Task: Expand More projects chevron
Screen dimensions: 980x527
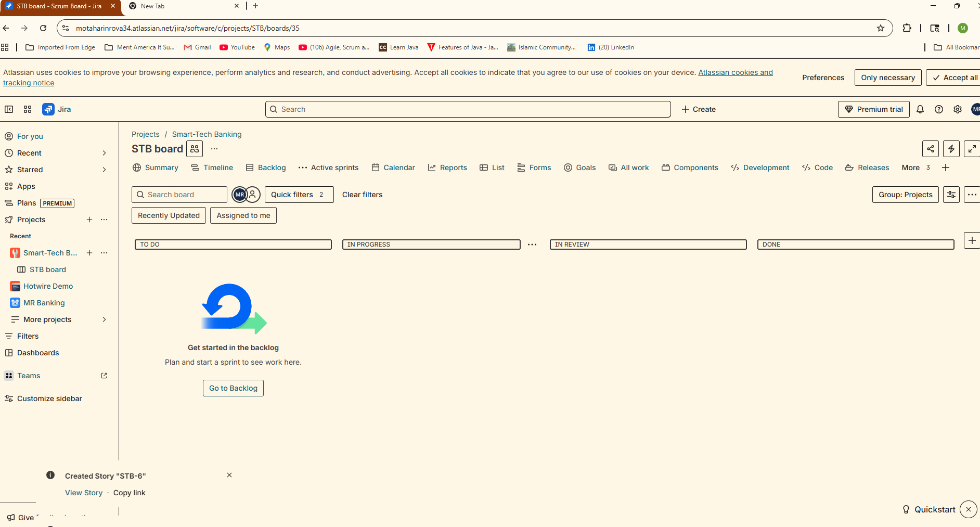Action: click(104, 319)
